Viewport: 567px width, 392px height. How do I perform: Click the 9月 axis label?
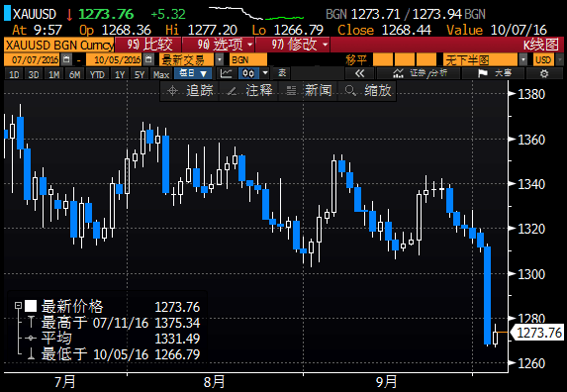click(x=387, y=382)
